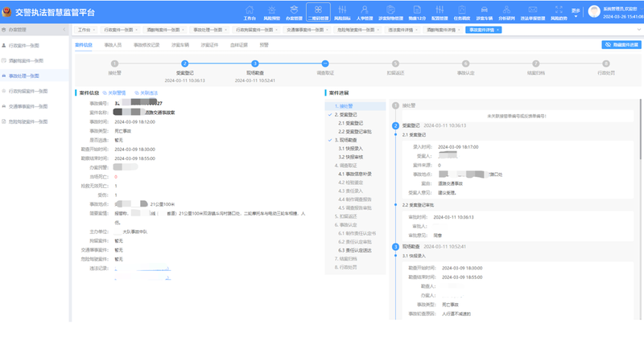
Task: Click step 8 行政处罚 in the progress bar
Action: pos(606,64)
